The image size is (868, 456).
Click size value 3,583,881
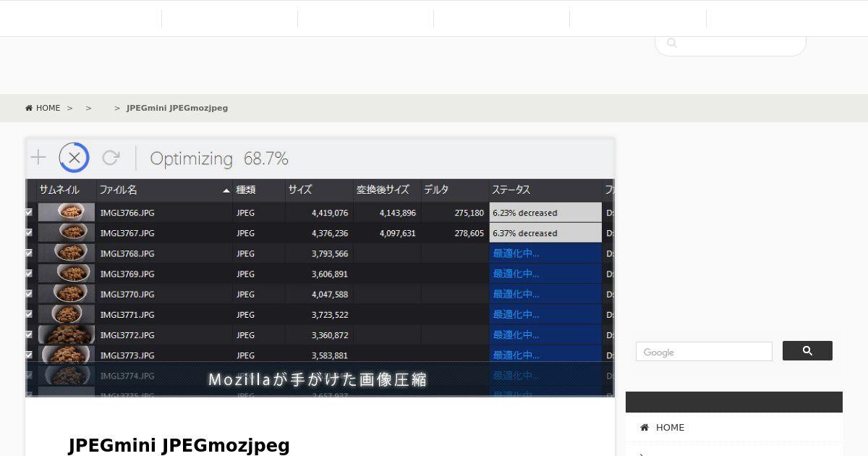pos(330,355)
